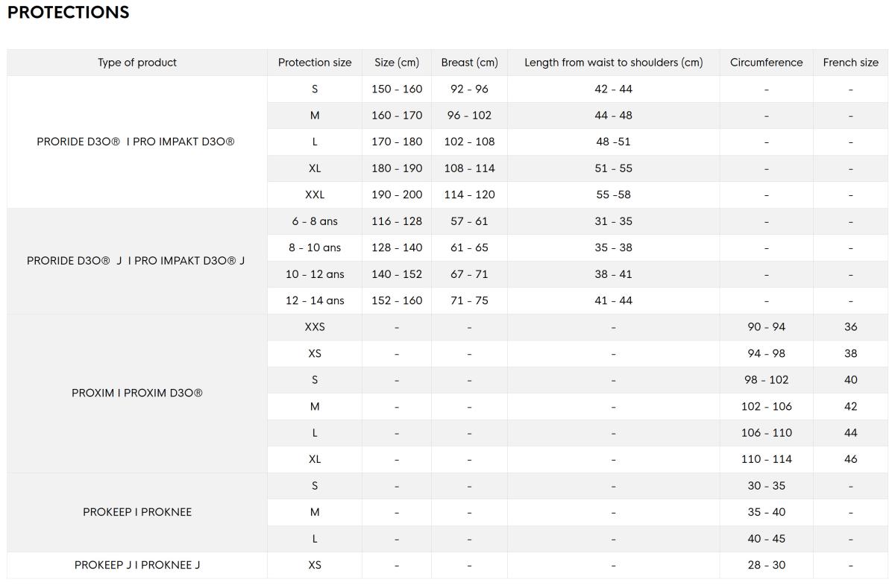Click circumference value '106 - 110'
The height and width of the screenshot is (588, 895).
[x=766, y=433]
